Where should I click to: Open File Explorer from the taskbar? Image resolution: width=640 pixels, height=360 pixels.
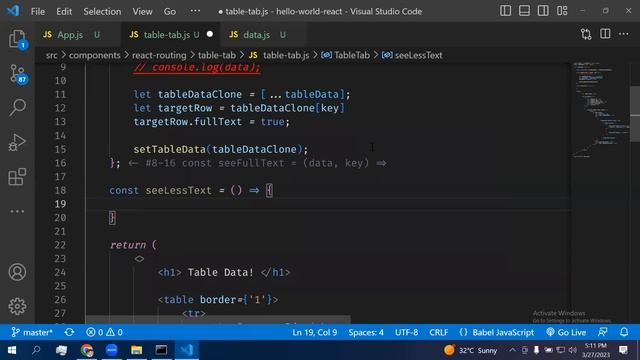[x=136, y=350]
